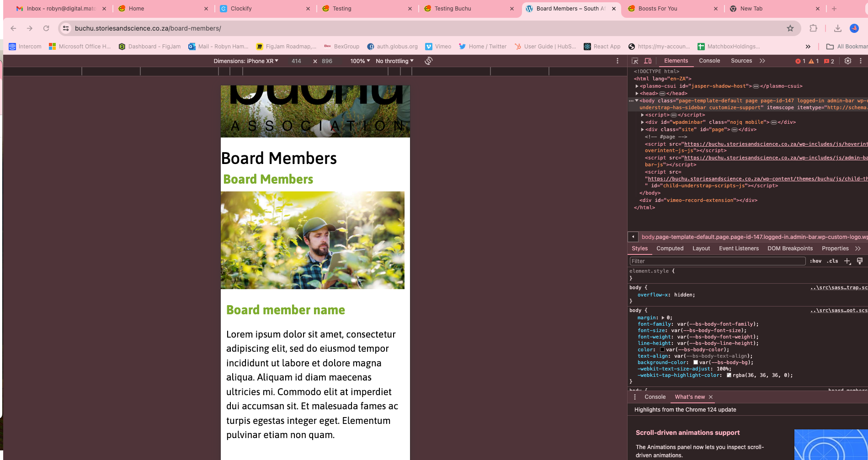868x460 pixels.
Task: Switch to the Computed styles tab
Action: (x=670, y=249)
